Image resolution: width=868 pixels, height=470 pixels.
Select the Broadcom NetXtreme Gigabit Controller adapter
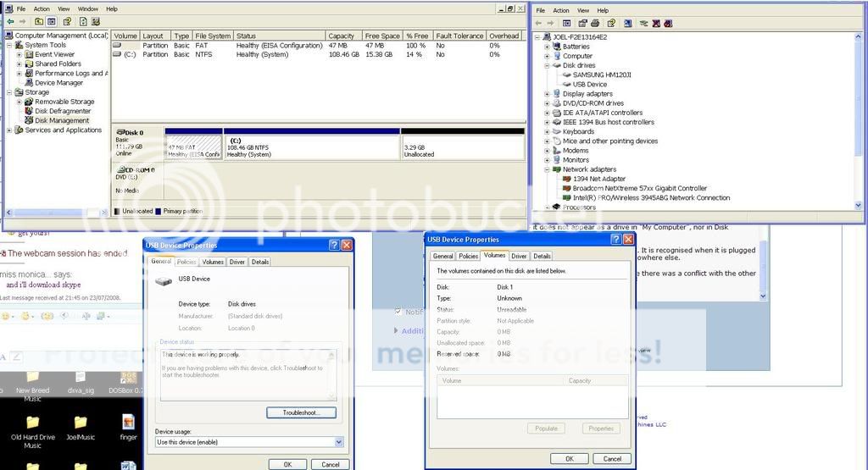[639, 188]
